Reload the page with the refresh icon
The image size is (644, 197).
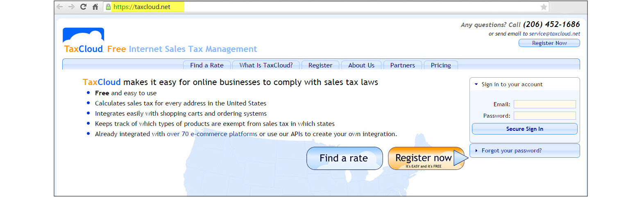(x=83, y=7)
